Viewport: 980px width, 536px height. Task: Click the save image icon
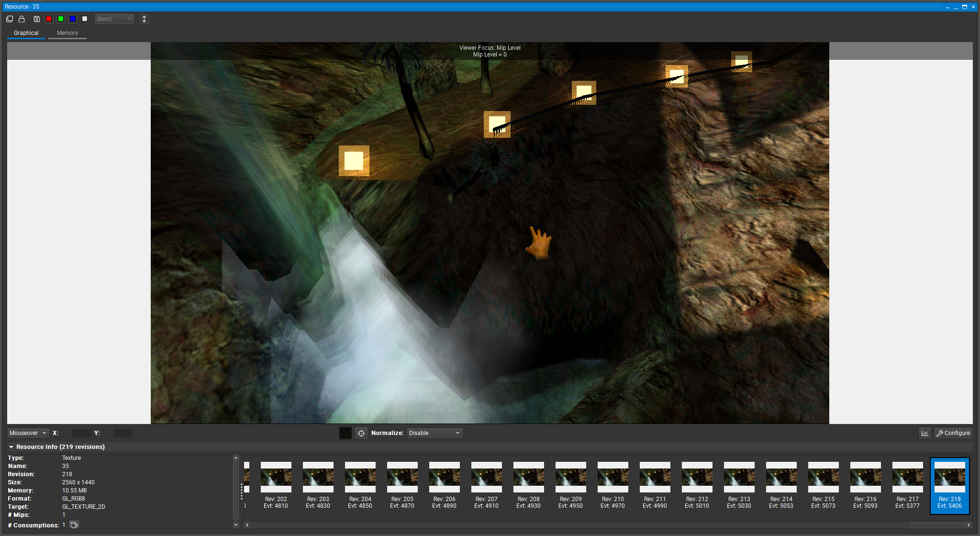coord(37,19)
